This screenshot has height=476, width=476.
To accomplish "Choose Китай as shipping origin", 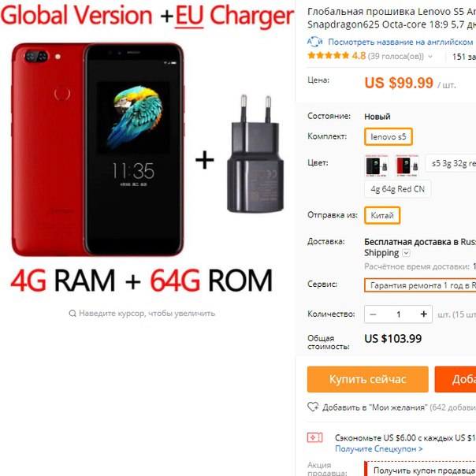I will click(382, 215).
